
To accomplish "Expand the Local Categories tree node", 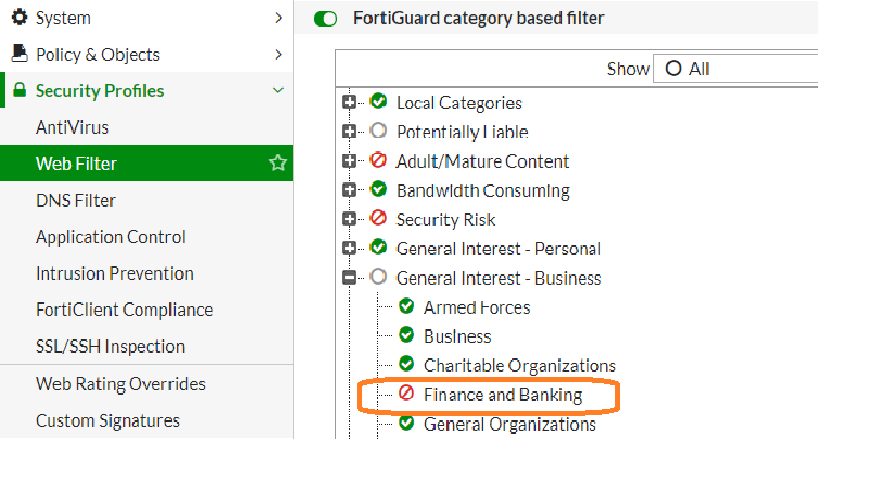I will [349, 103].
